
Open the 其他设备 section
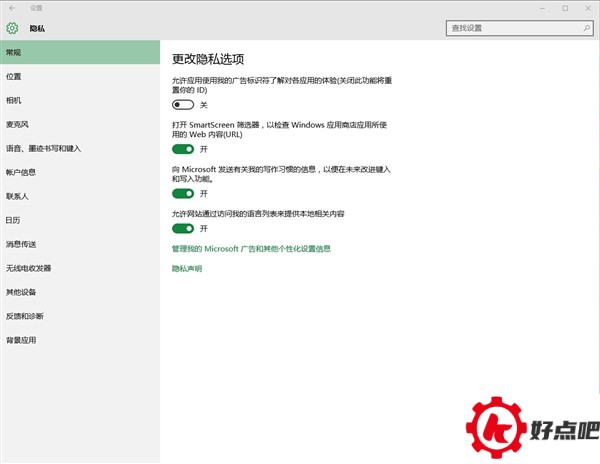[80, 292]
